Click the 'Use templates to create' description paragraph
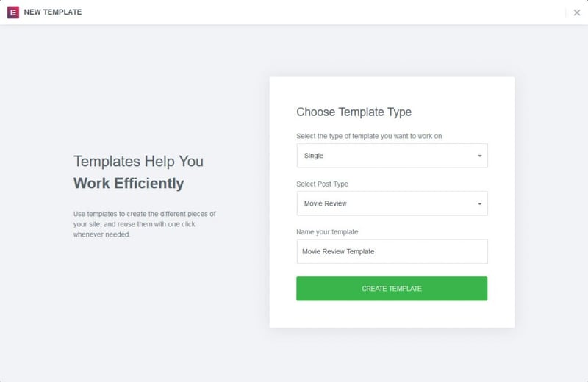 [x=144, y=223]
